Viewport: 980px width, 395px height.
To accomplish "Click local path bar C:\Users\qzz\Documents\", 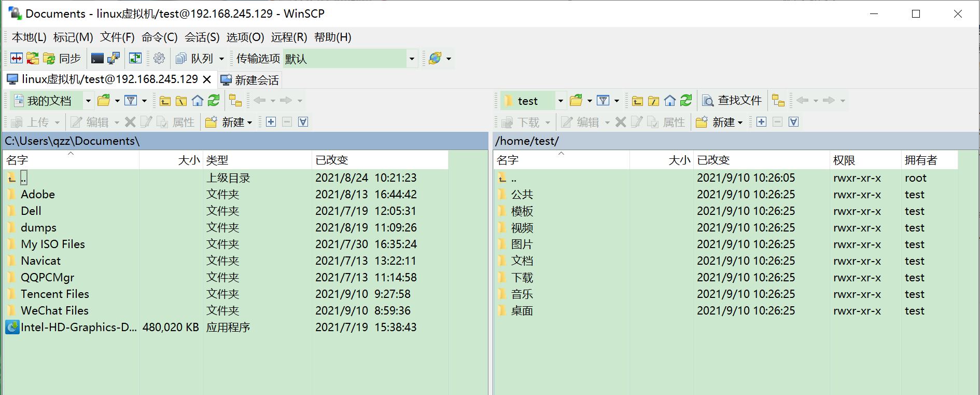I will click(246, 141).
